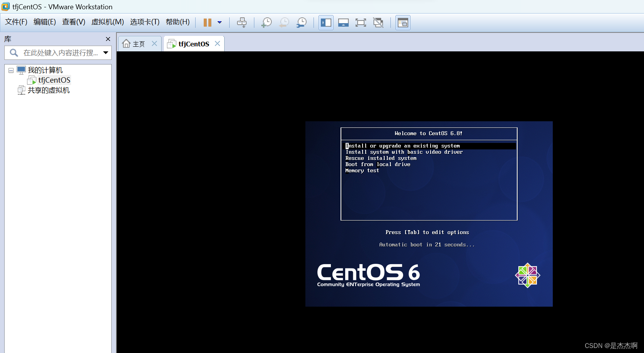The width and height of the screenshot is (644, 353).
Task: Toggle console view mode icon on far right
Action: click(402, 22)
